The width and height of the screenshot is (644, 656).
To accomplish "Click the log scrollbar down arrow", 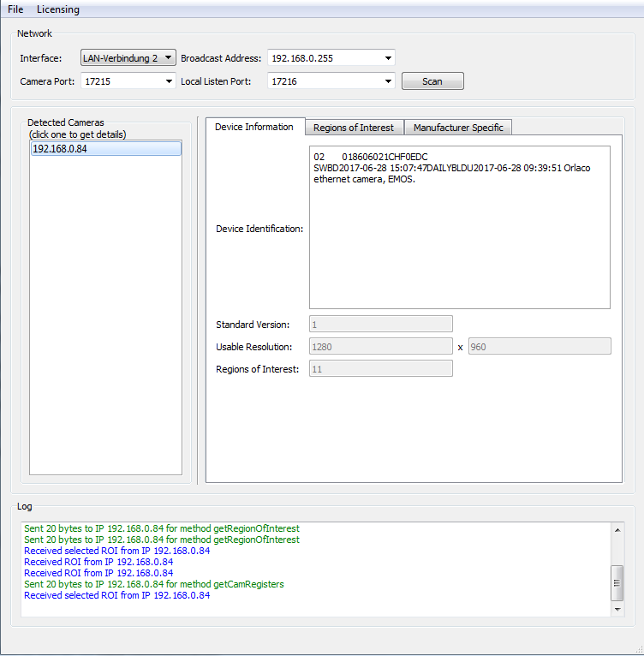I will pos(618,609).
